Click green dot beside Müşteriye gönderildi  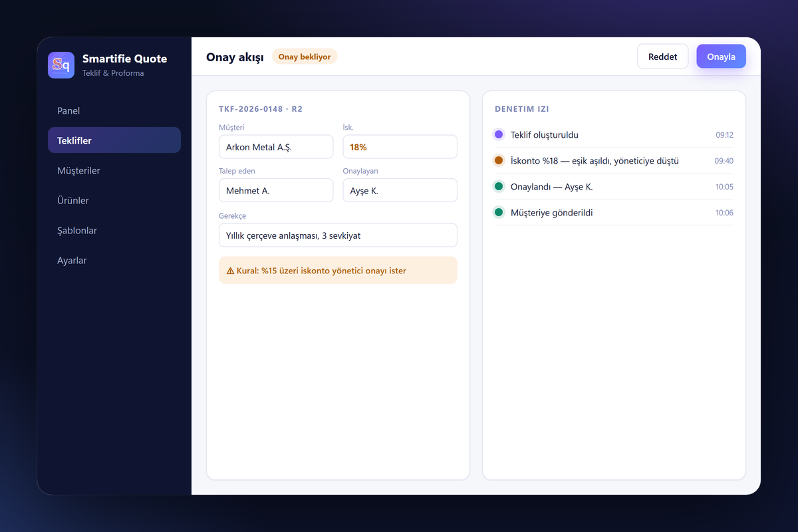[x=499, y=213]
